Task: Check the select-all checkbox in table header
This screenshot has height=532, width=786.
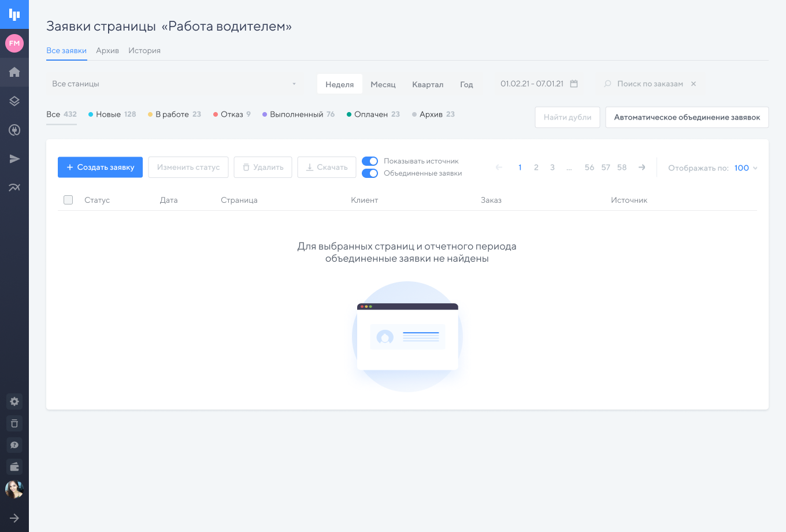Action: (68, 200)
